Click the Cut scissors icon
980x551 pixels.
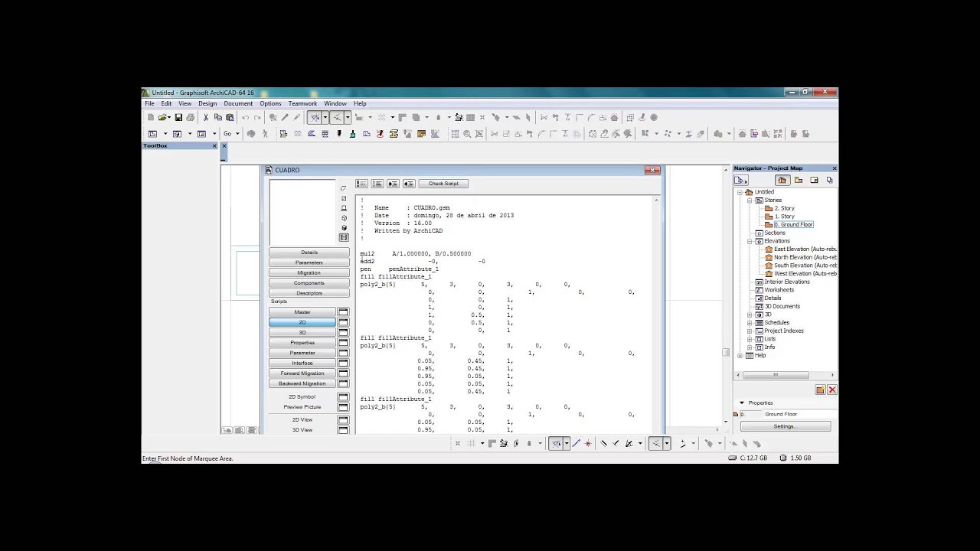pos(206,118)
